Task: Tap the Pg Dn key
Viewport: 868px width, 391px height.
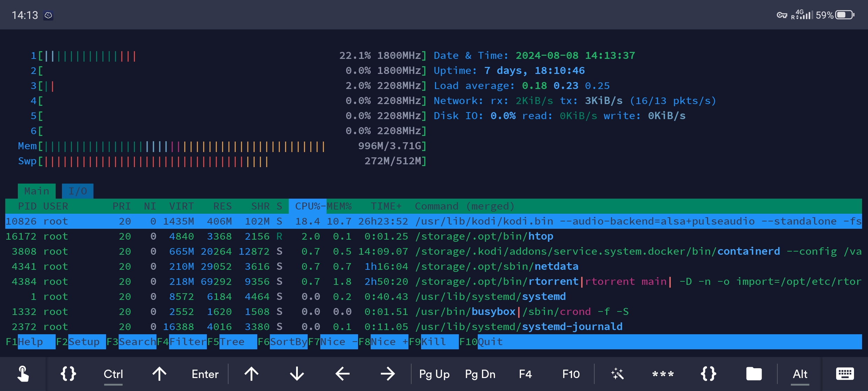Action: coord(480,374)
